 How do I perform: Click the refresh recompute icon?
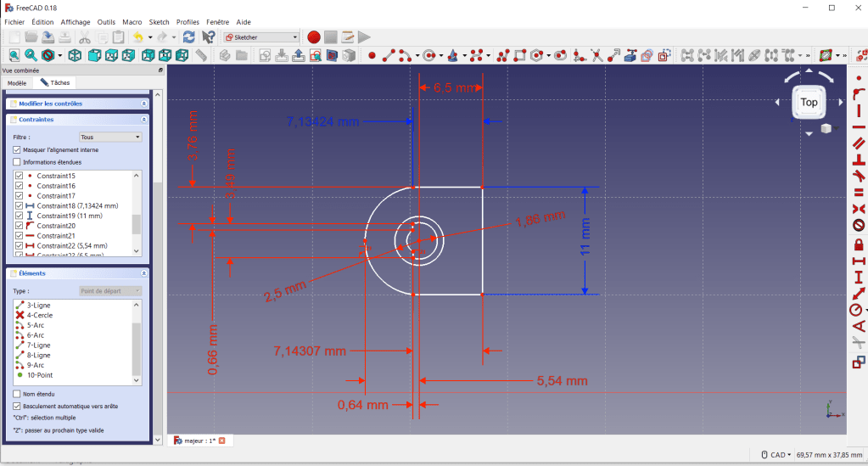[x=188, y=37]
